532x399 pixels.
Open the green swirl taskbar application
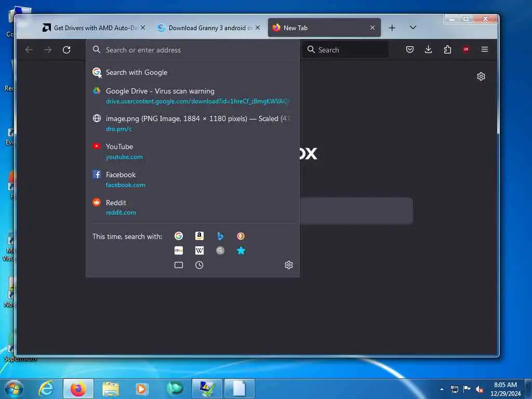click(175, 389)
